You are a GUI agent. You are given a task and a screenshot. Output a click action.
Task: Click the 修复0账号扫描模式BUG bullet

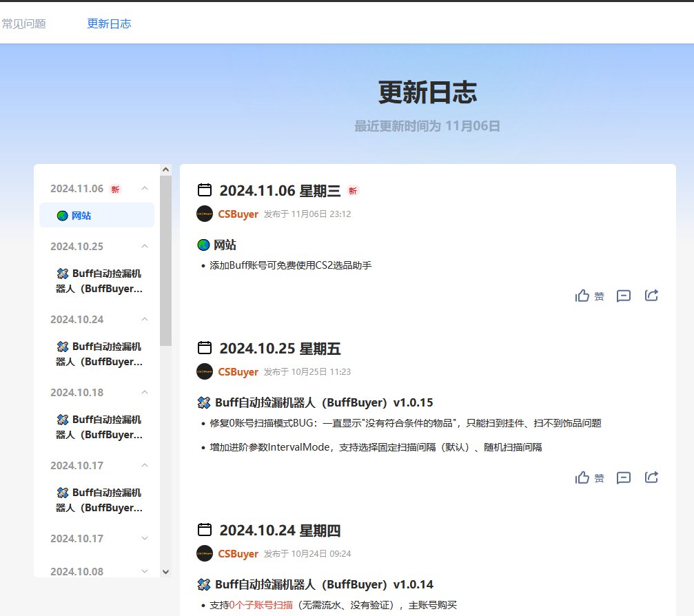point(405,423)
